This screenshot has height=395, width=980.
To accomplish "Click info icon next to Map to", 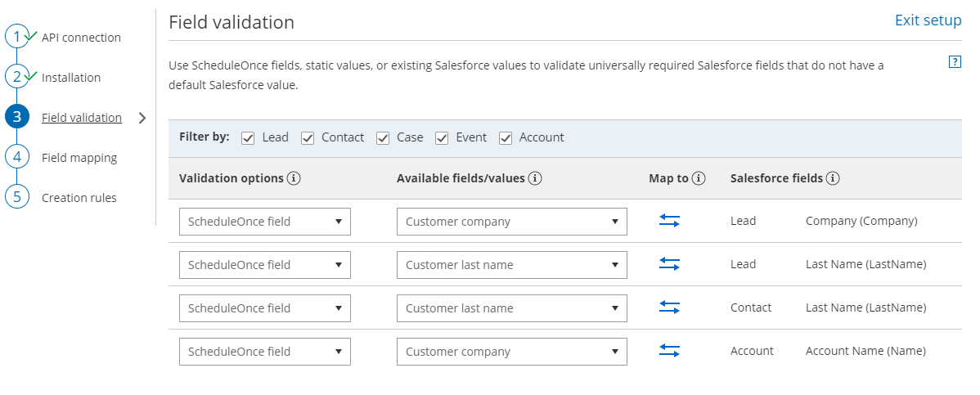I will click(699, 178).
